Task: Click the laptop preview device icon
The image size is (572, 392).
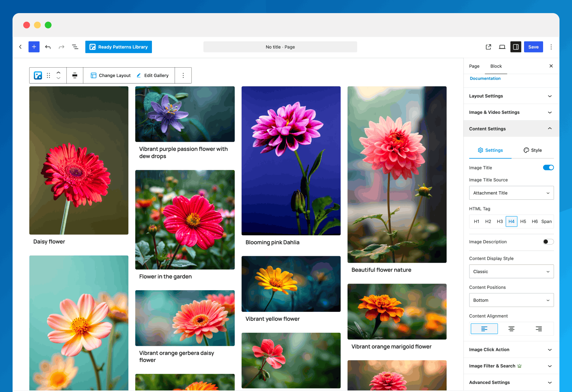Action: pyautogui.click(x=502, y=47)
